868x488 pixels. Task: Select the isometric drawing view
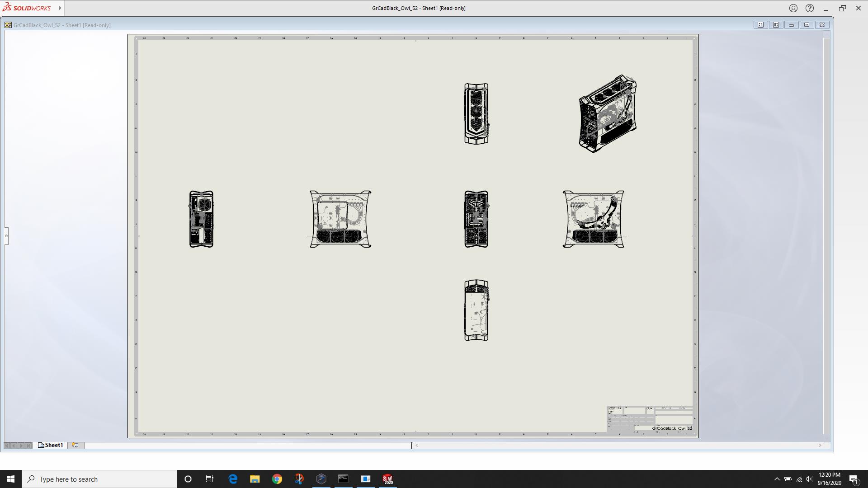click(x=607, y=113)
